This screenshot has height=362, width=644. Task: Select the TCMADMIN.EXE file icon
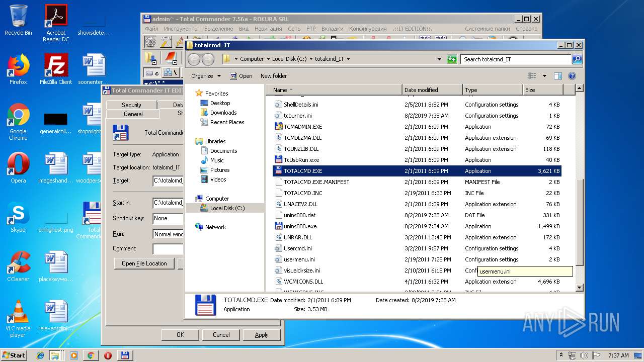(279, 127)
